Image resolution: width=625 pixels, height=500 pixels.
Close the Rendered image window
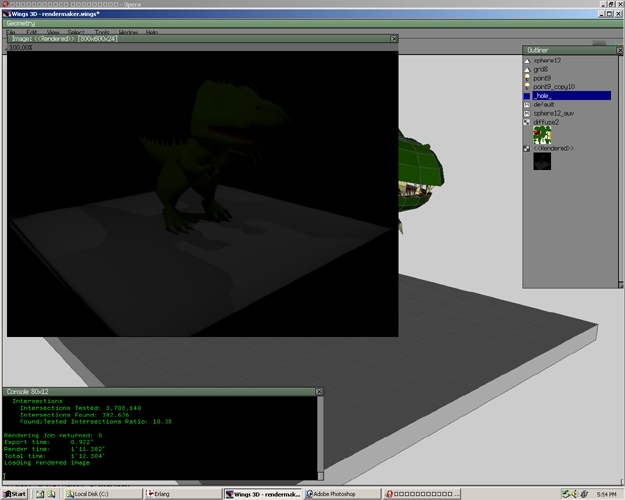pyautogui.click(x=394, y=39)
